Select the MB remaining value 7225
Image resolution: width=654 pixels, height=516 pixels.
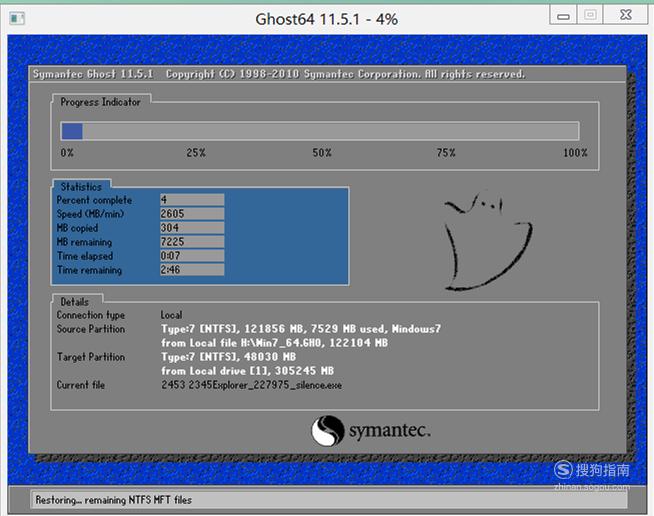click(x=192, y=242)
